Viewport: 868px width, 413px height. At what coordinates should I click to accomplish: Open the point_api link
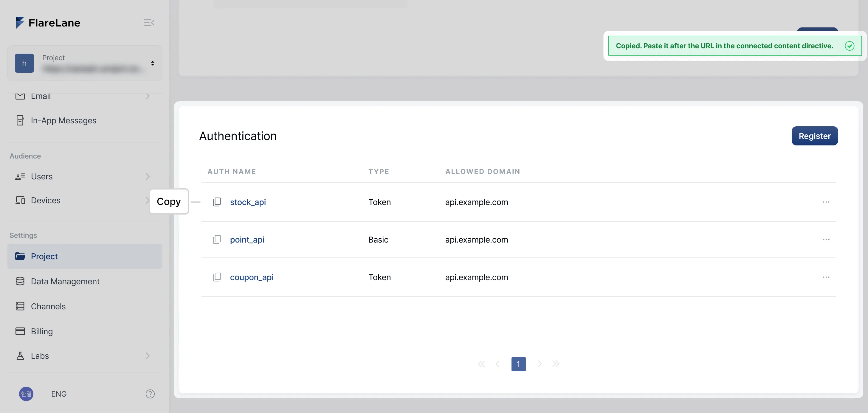247,240
